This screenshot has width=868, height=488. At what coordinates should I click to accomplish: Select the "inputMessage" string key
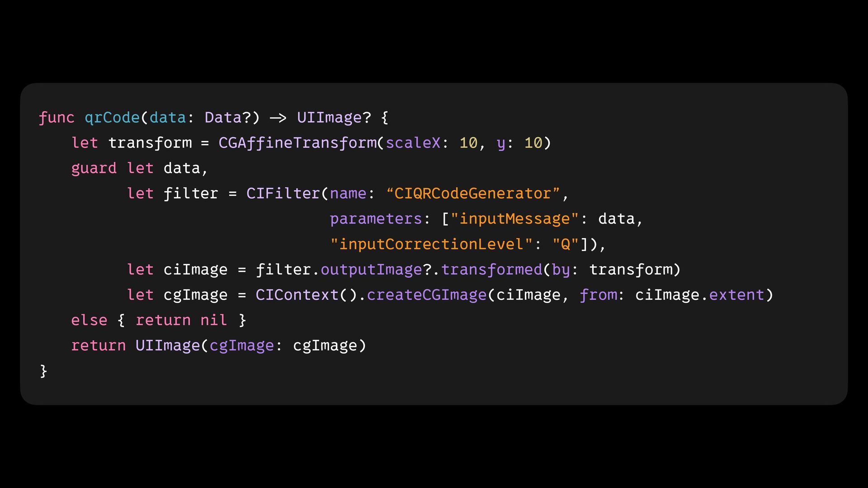pyautogui.click(x=514, y=219)
